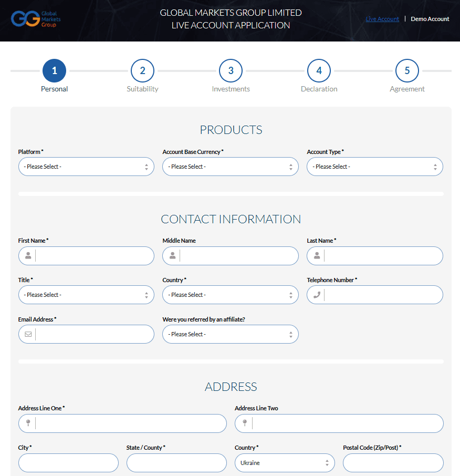Open the Platform dropdown

[86, 167]
